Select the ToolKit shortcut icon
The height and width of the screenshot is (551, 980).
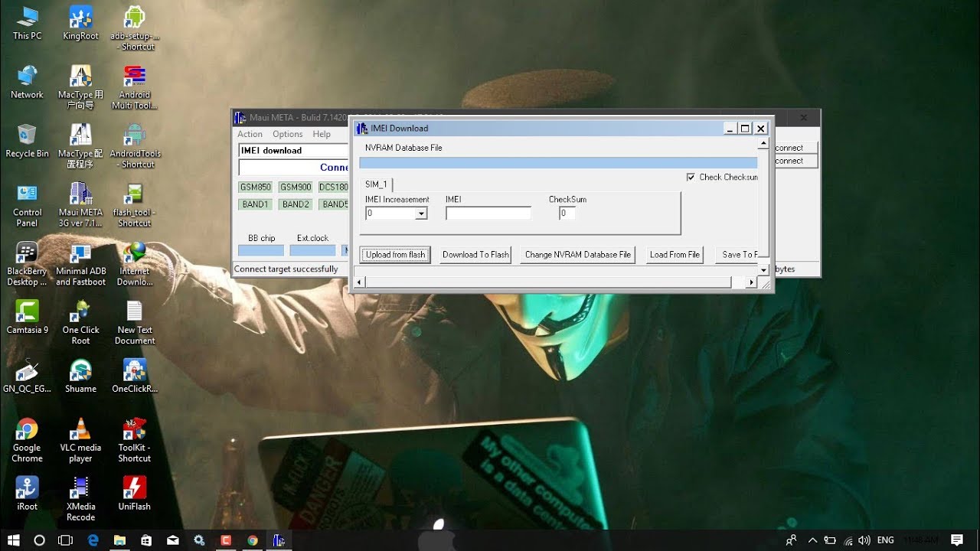pyautogui.click(x=135, y=441)
